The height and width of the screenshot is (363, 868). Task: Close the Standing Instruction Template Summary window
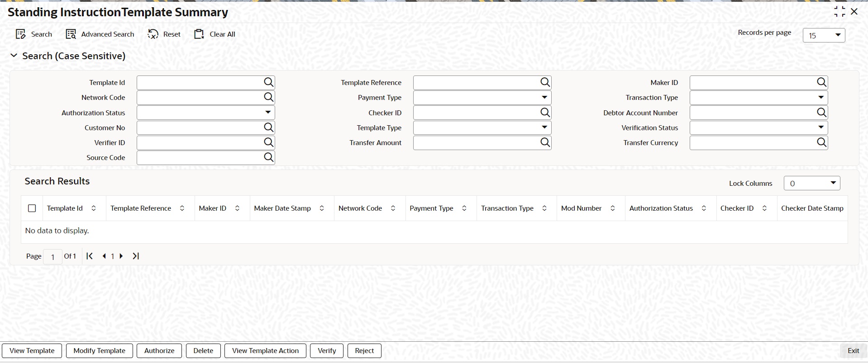click(x=854, y=12)
